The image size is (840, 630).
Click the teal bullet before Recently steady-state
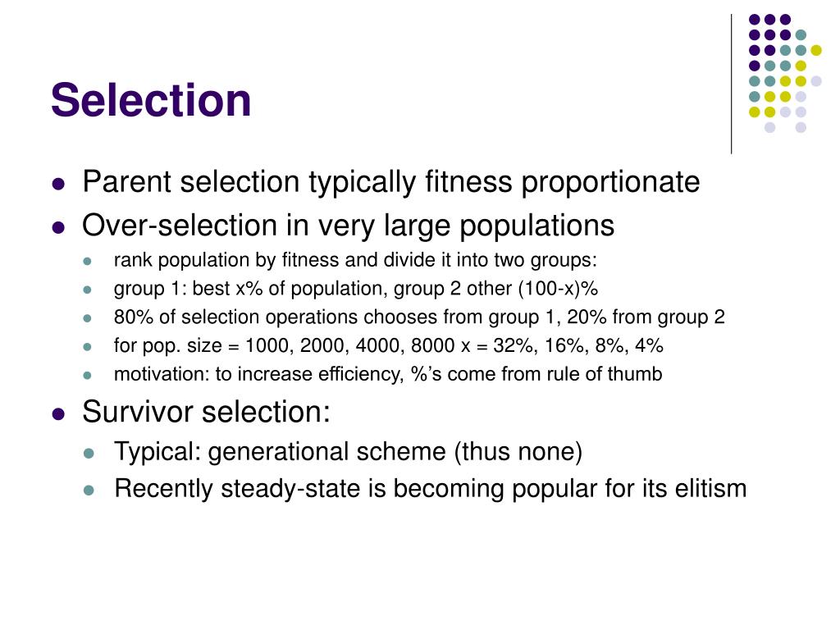pos(89,491)
